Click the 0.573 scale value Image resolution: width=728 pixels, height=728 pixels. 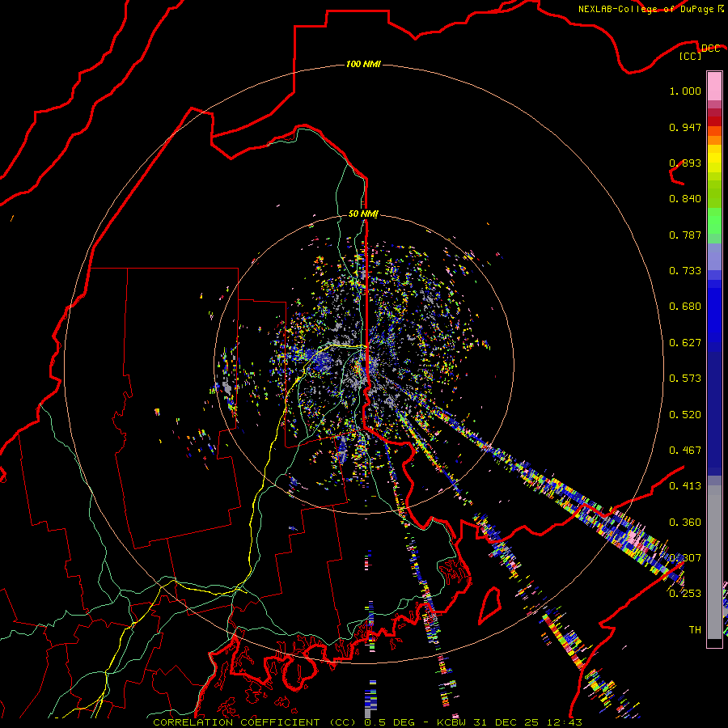pos(685,379)
